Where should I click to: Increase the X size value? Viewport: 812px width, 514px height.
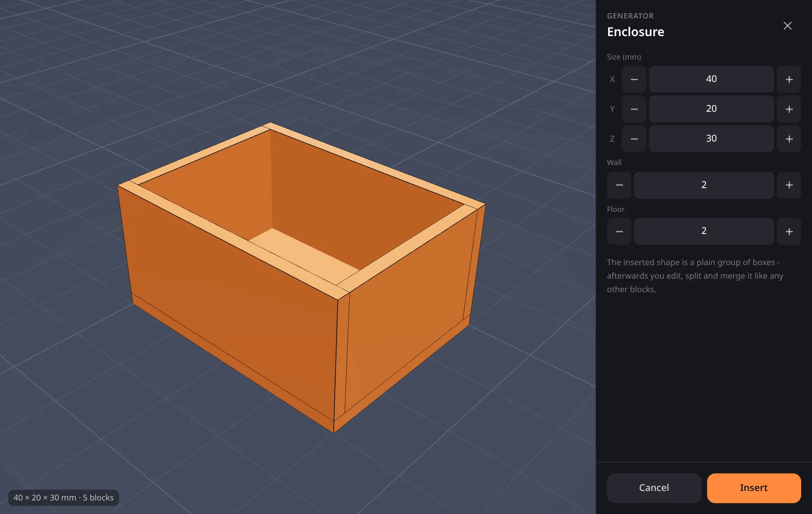pyautogui.click(x=789, y=79)
